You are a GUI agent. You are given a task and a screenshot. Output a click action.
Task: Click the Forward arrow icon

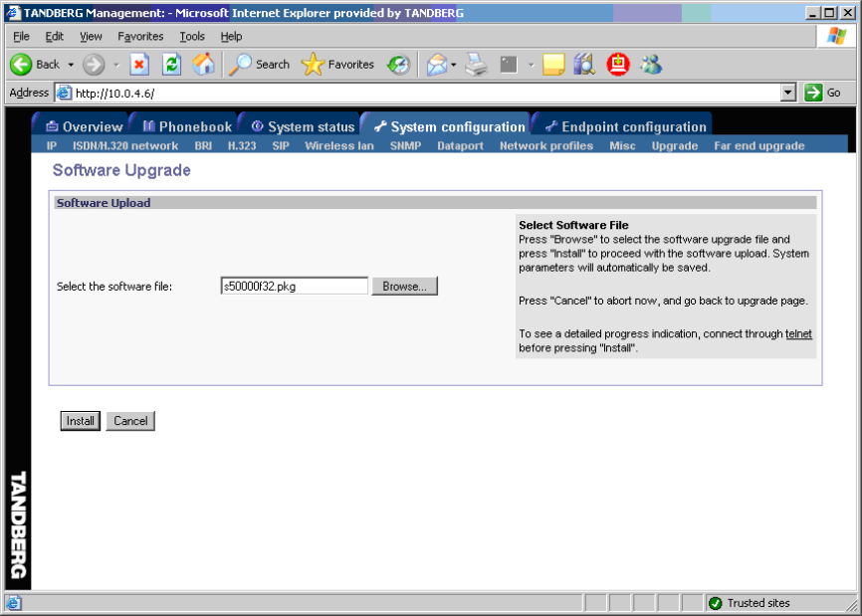pos(94,65)
